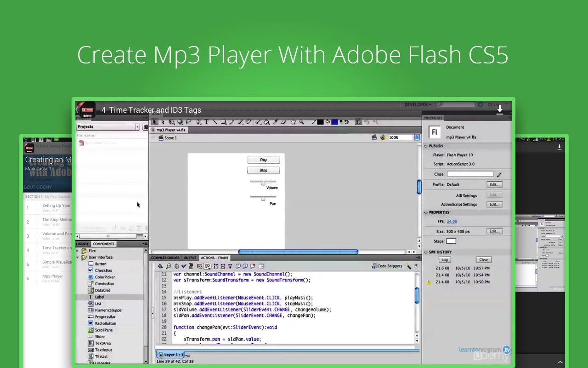Choose the Eraser tool

[283, 122]
